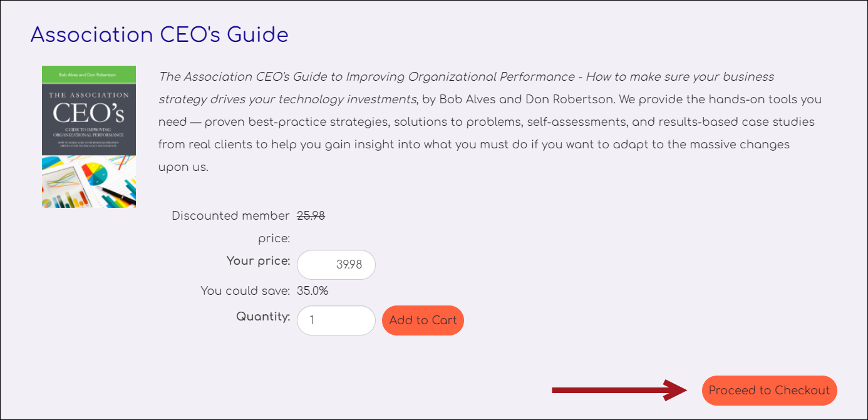Click the italic book title in description
Screen dimensions: 868x420
(x=467, y=88)
